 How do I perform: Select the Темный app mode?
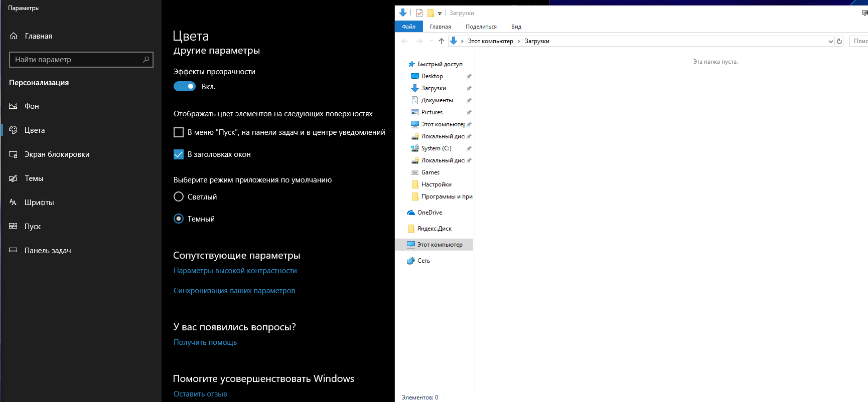click(179, 219)
